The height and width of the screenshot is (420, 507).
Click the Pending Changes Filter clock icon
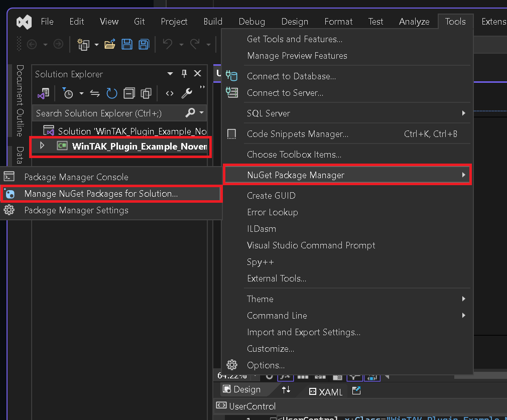coord(68,93)
